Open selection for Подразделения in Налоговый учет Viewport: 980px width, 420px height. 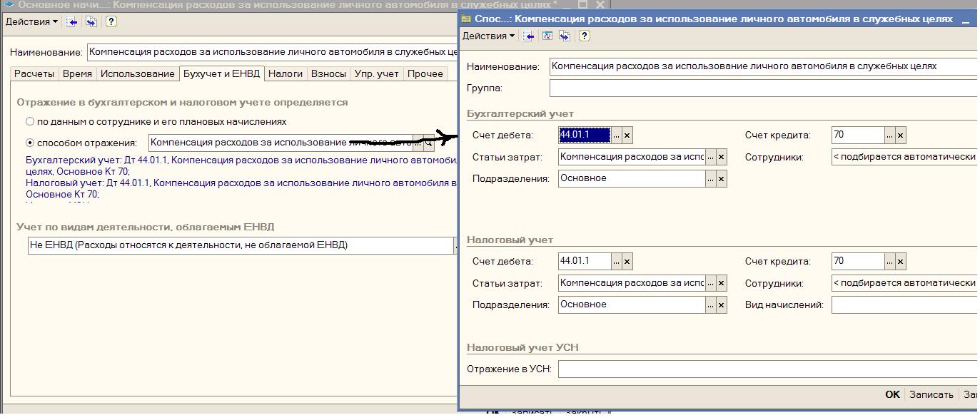pyautogui.click(x=709, y=305)
